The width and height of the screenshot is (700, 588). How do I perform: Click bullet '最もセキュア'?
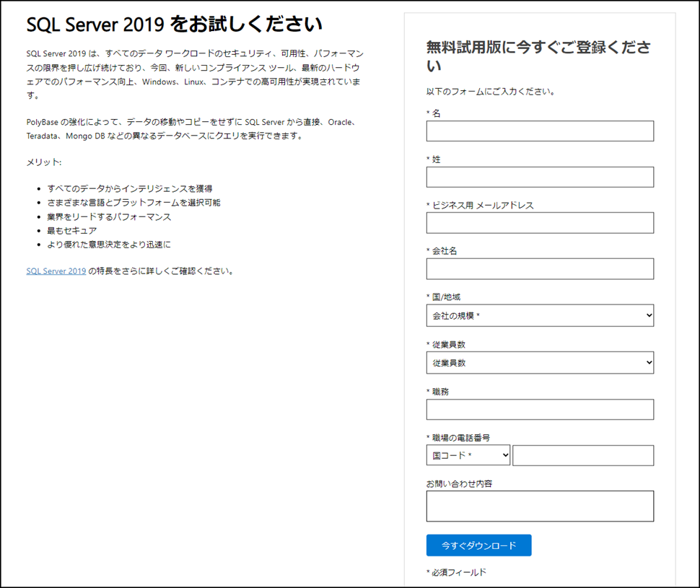point(72,231)
